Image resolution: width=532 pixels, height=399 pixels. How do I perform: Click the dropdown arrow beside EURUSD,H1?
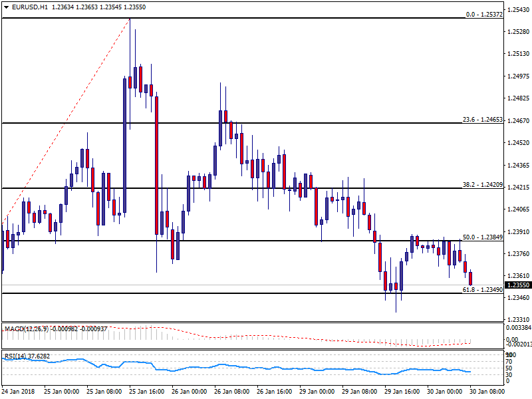5,7
